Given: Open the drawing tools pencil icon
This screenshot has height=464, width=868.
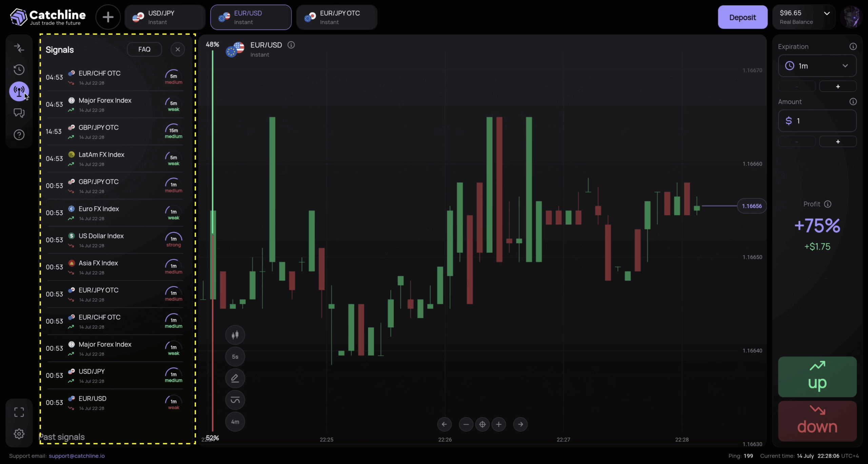Looking at the screenshot, I should 235,378.
